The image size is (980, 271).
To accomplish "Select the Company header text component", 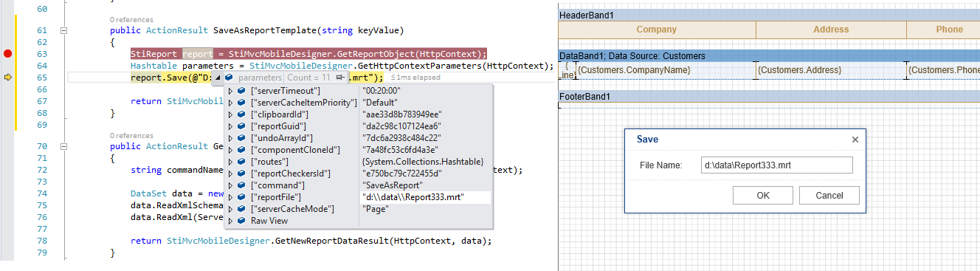I will pos(657,30).
